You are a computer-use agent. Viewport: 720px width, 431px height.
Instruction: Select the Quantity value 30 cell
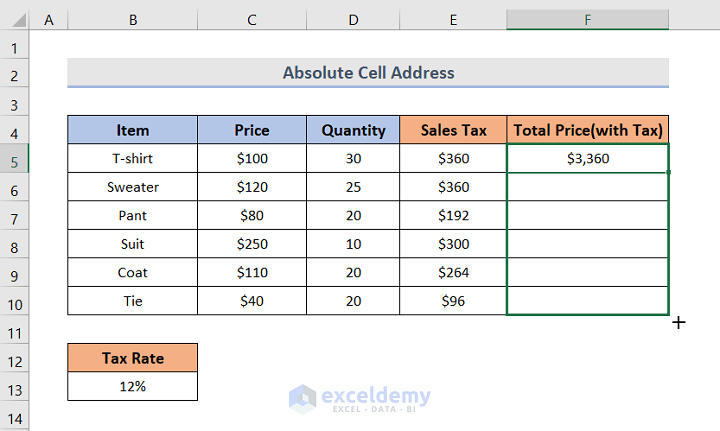353,158
